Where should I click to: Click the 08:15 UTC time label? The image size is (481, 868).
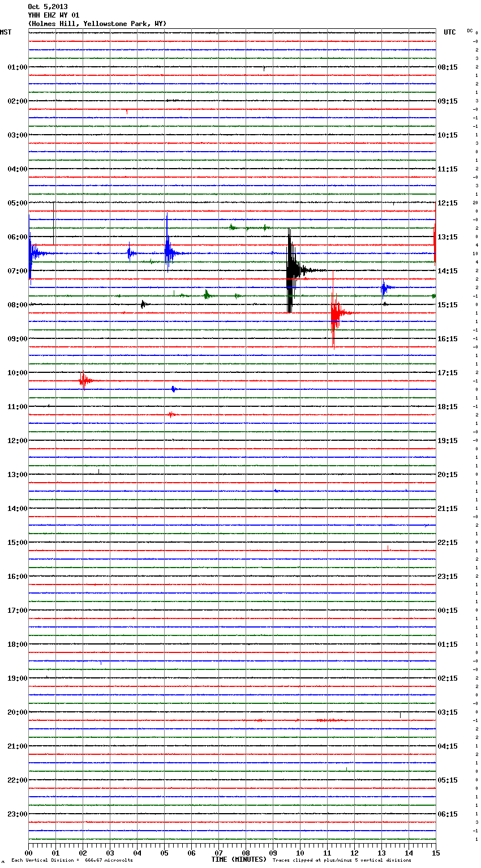pos(448,67)
